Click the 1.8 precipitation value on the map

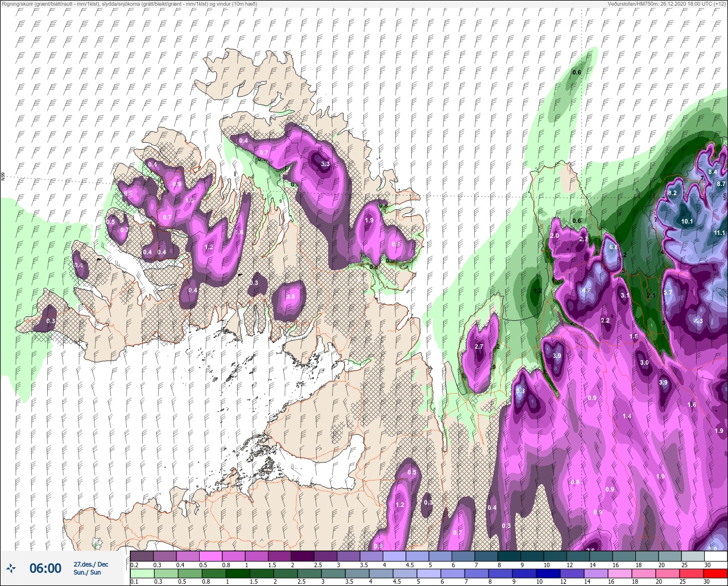click(634, 336)
